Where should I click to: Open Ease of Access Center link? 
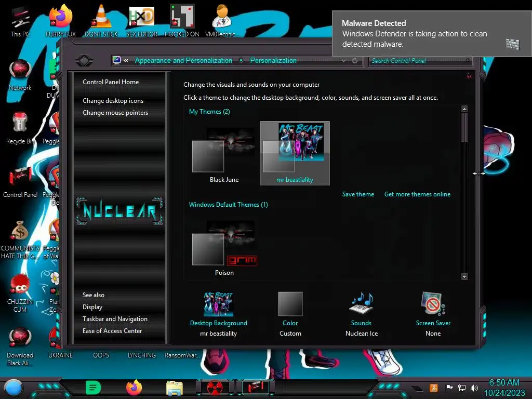coord(112,331)
